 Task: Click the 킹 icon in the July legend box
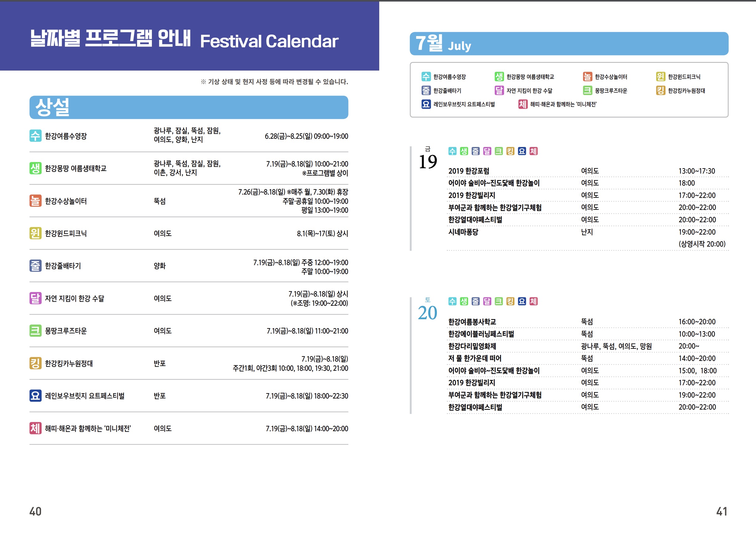pyautogui.click(x=660, y=91)
